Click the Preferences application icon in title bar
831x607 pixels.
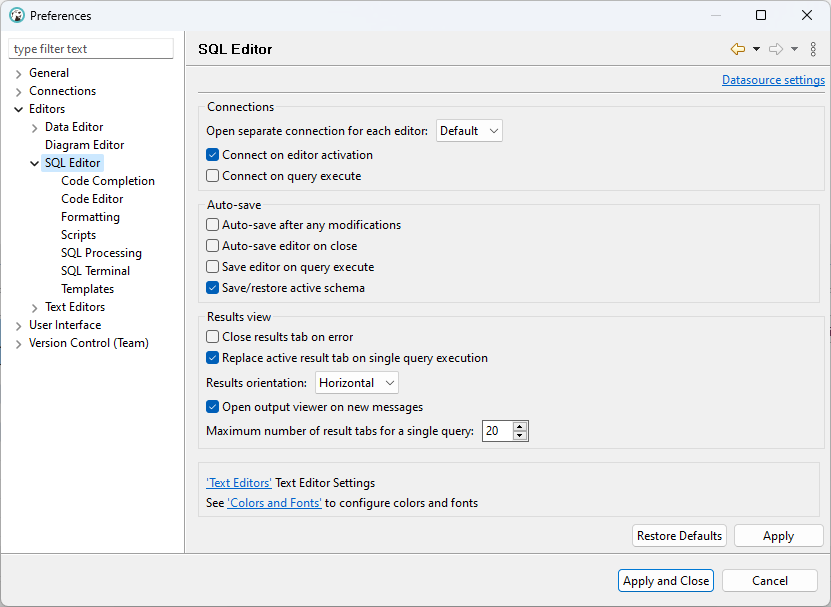click(x=17, y=15)
